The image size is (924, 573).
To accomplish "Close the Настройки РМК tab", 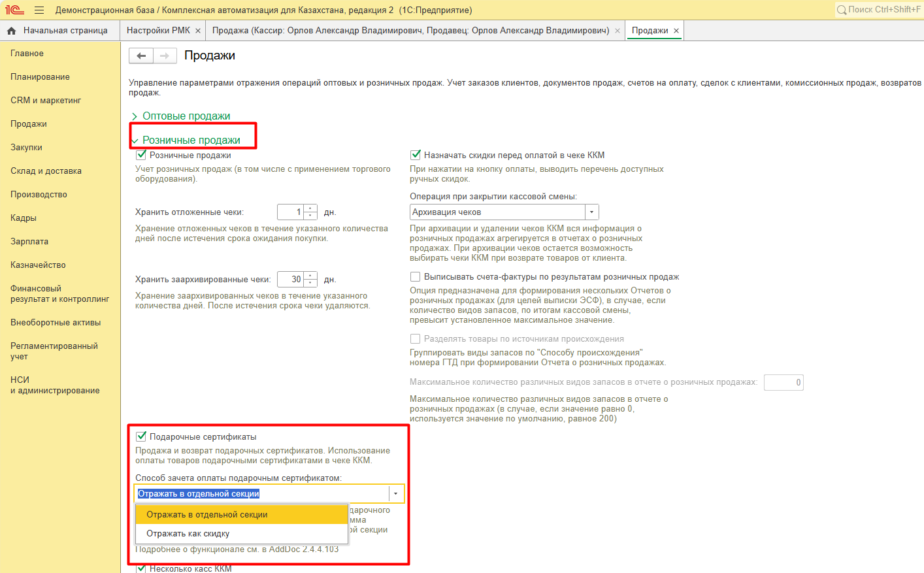I will click(x=198, y=31).
